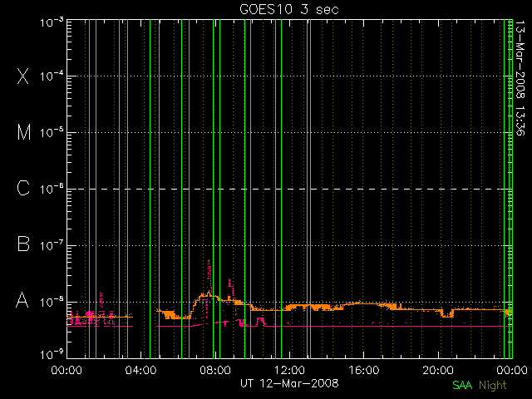
Task: Click the Night legend label
Action: point(493,386)
